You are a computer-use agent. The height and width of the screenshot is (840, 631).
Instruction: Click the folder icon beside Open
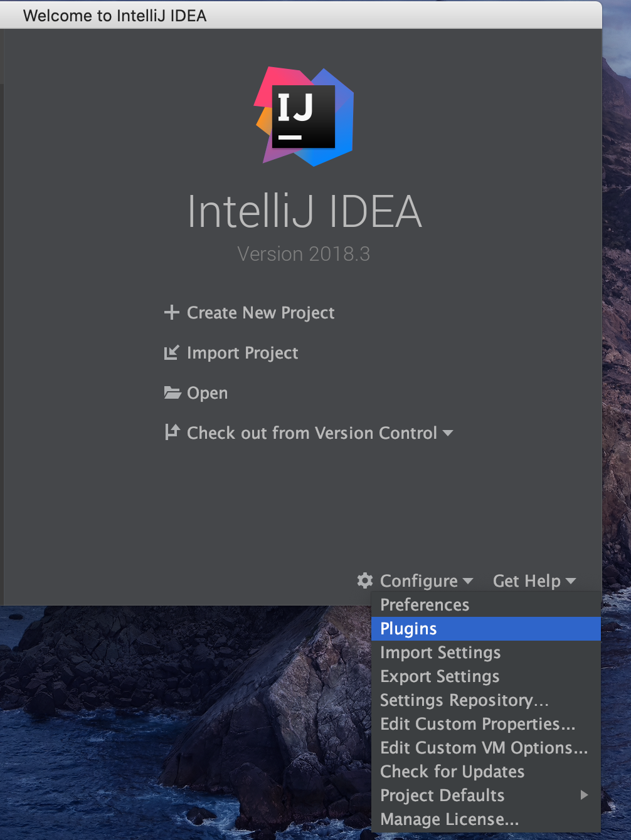click(172, 393)
